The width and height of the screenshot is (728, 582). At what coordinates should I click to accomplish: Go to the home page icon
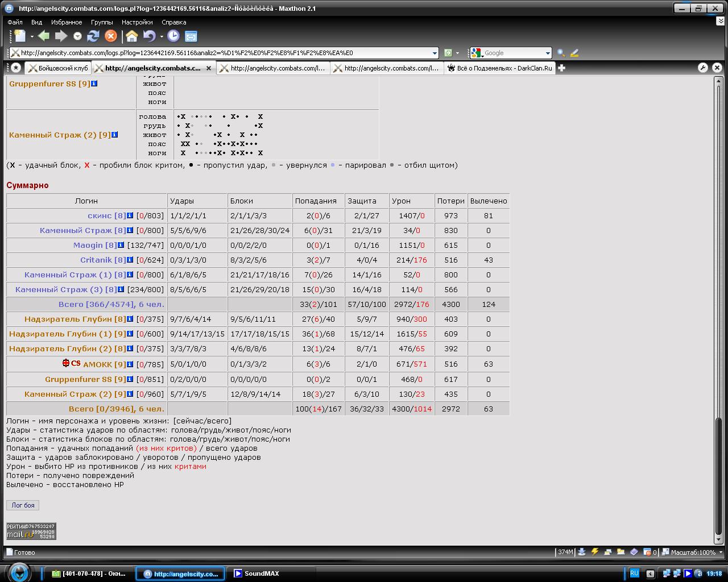[132, 36]
